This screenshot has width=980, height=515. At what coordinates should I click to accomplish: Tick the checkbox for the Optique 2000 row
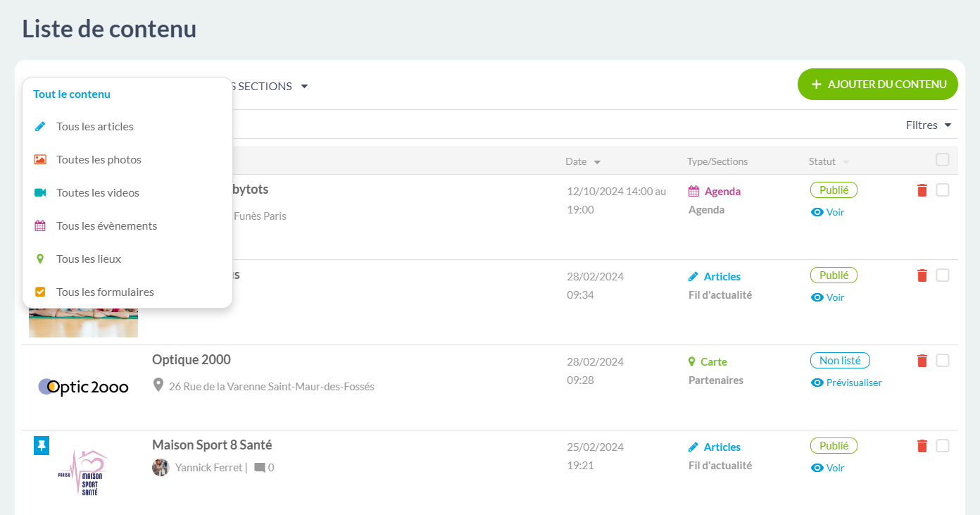943,361
